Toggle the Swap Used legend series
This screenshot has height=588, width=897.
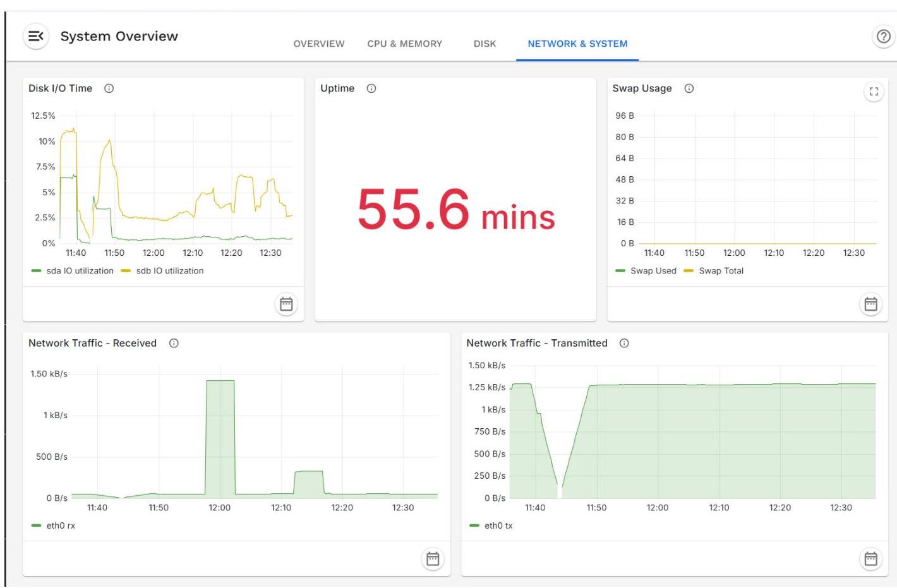[646, 271]
